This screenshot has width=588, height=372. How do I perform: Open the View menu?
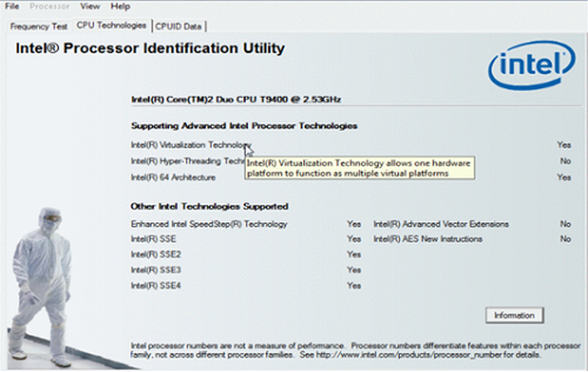tap(90, 6)
